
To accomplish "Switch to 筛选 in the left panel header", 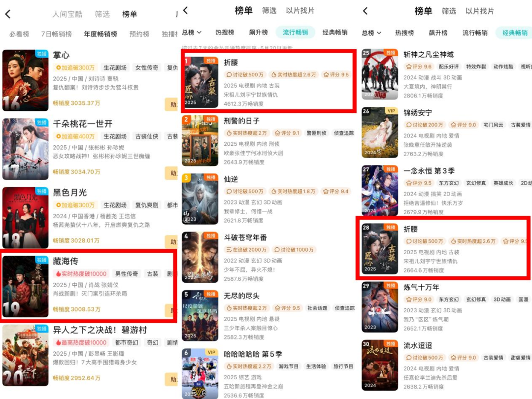I will [102, 14].
